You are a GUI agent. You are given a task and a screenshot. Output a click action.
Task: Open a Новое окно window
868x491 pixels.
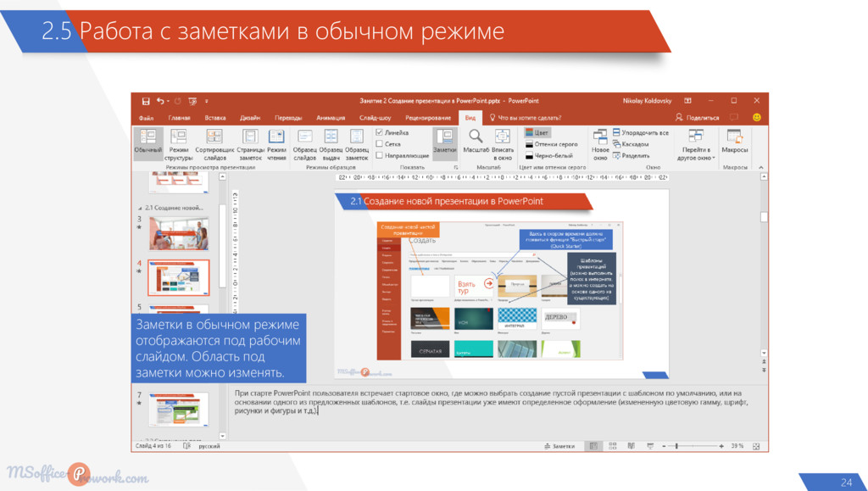point(600,144)
